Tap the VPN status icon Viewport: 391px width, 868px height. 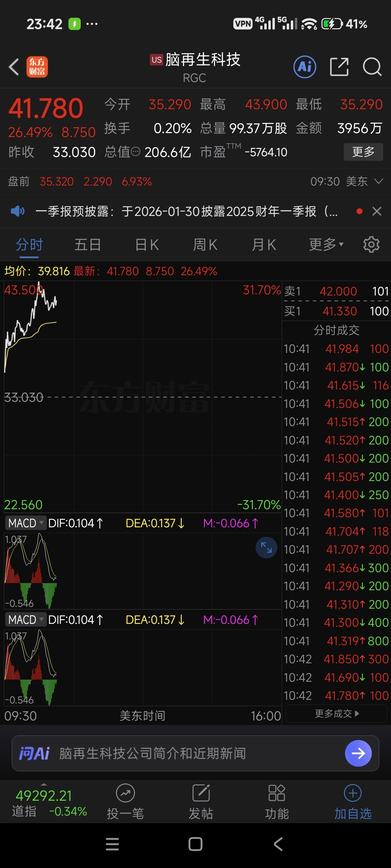pyautogui.click(x=243, y=24)
